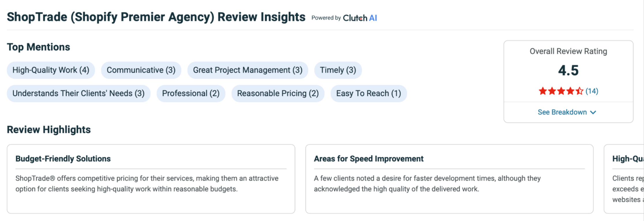Pick the Professional (2) mention chip
644x221 pixels.
click(x=191, y=94)
